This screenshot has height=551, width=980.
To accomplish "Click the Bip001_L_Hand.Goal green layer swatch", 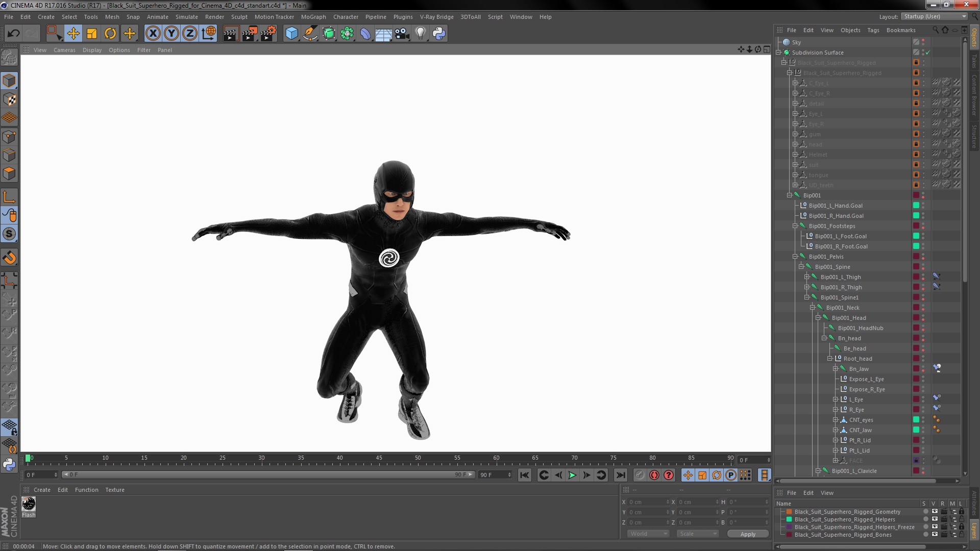I will (916, 206).
